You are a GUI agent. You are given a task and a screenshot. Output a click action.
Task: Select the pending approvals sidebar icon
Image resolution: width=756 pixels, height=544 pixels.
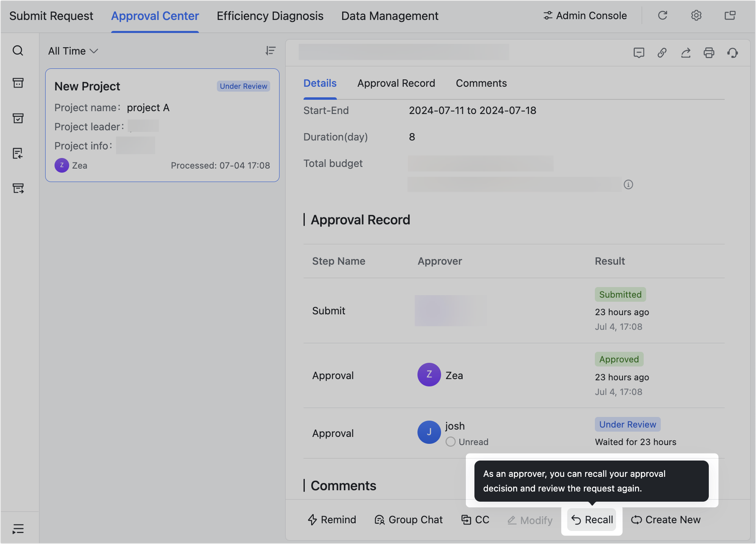pyautogui.click(x=18, y=83)
